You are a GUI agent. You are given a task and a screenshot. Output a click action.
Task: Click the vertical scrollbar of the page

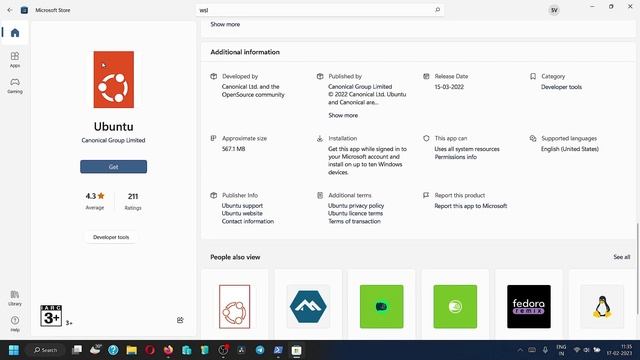pos(637,269)
